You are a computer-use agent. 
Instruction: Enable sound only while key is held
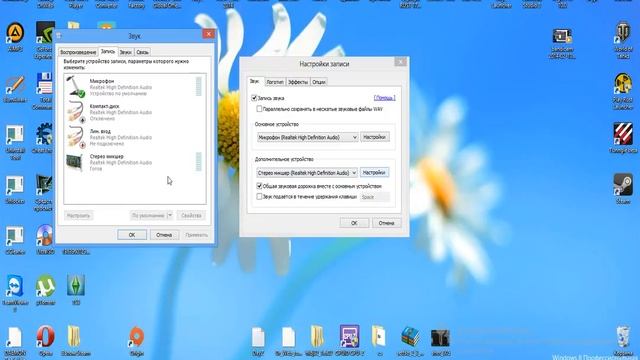coord(259,197)
